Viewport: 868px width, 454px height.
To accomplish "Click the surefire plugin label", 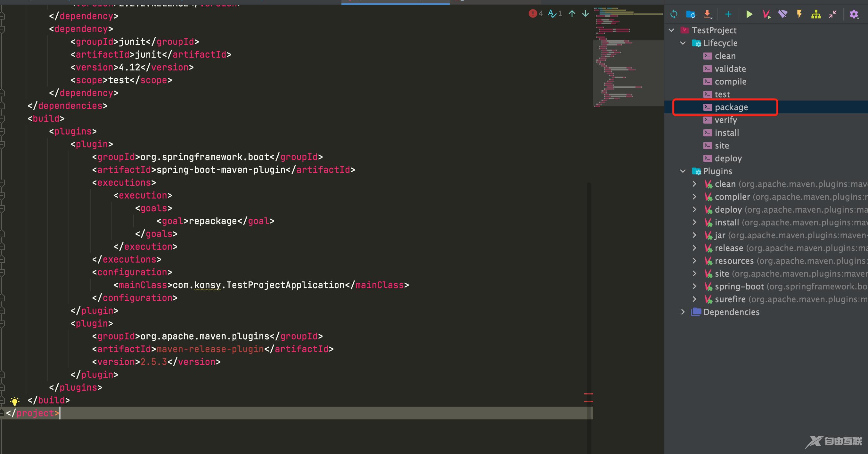I will coord(730,299).
